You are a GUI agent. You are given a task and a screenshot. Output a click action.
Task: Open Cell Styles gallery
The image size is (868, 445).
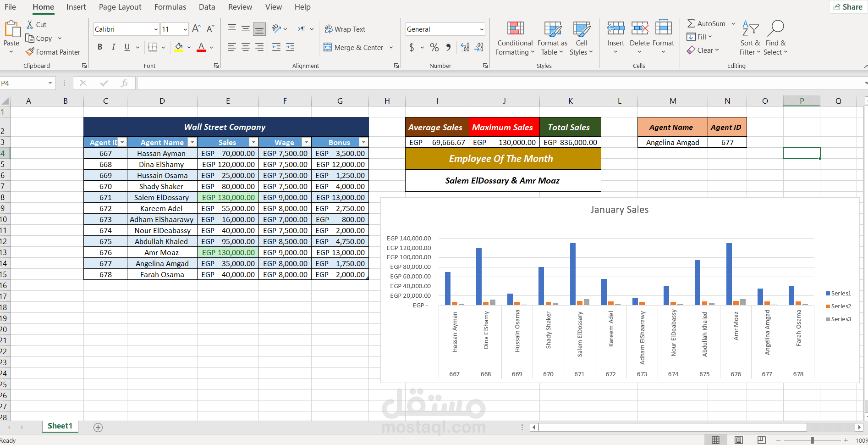(581, 38)
